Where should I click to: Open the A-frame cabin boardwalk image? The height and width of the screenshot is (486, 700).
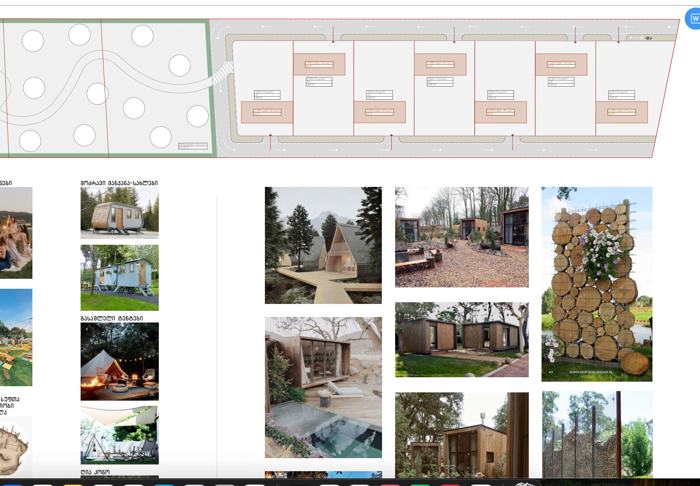coord(323,245)
